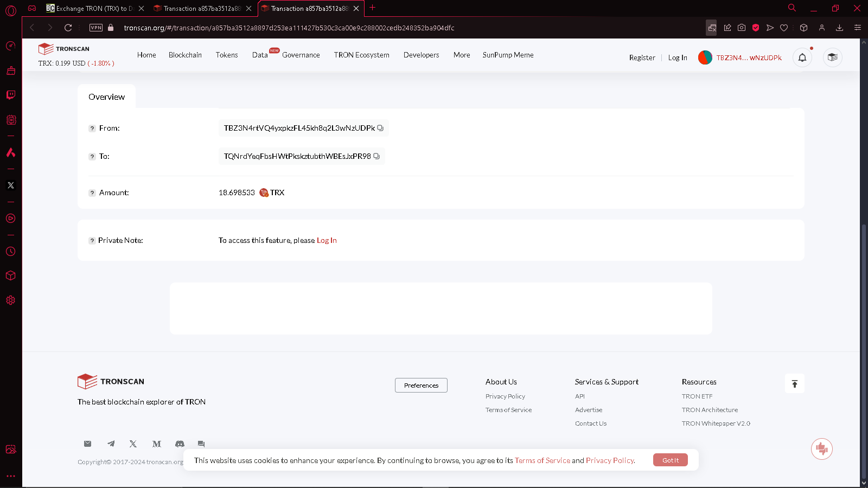
Task: Open the More menu
Action: tap(462, 55)
